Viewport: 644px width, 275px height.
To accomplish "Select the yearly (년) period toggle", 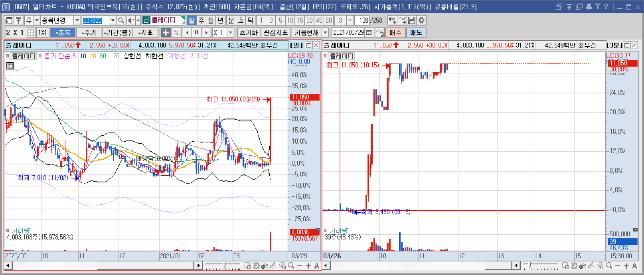I will click(220, 20).
